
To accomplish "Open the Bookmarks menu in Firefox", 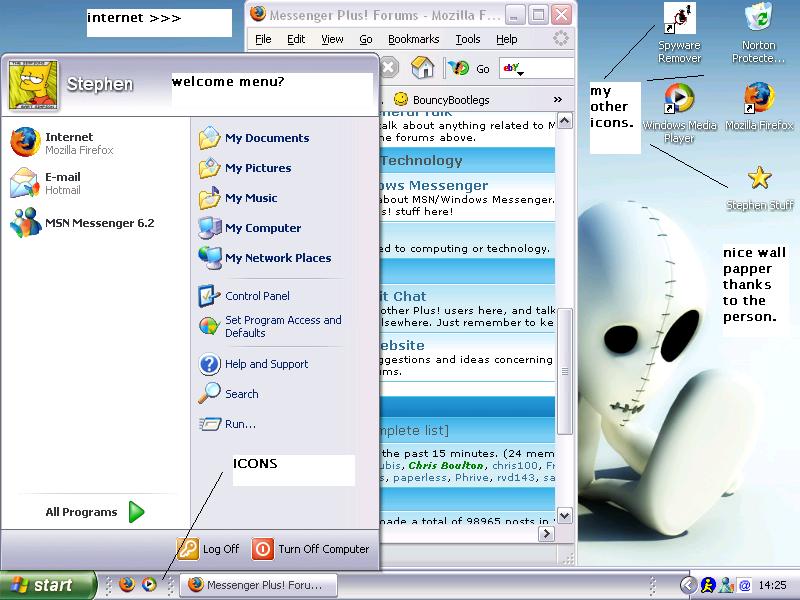I will point(413,39).
